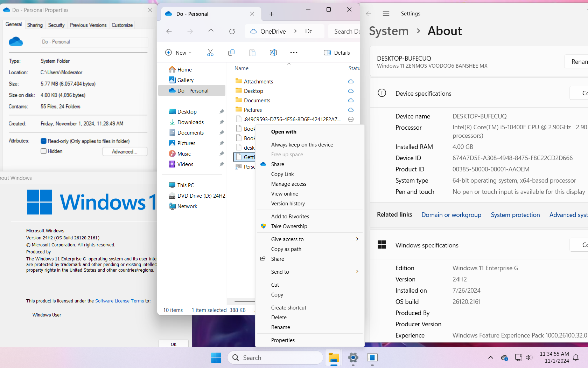Open the Settings hamburger navigation menu
Viewport: 588px width, 368px height.
(x=386, y=14)
